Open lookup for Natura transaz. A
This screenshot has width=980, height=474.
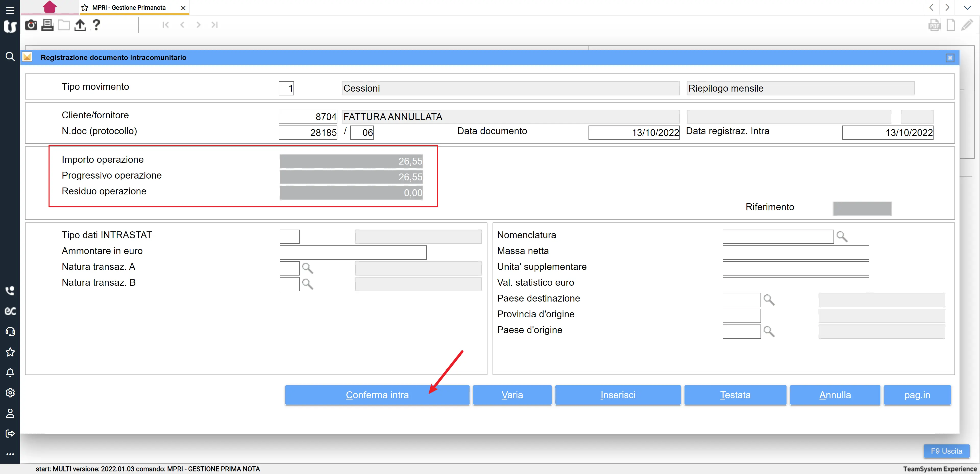307,268
